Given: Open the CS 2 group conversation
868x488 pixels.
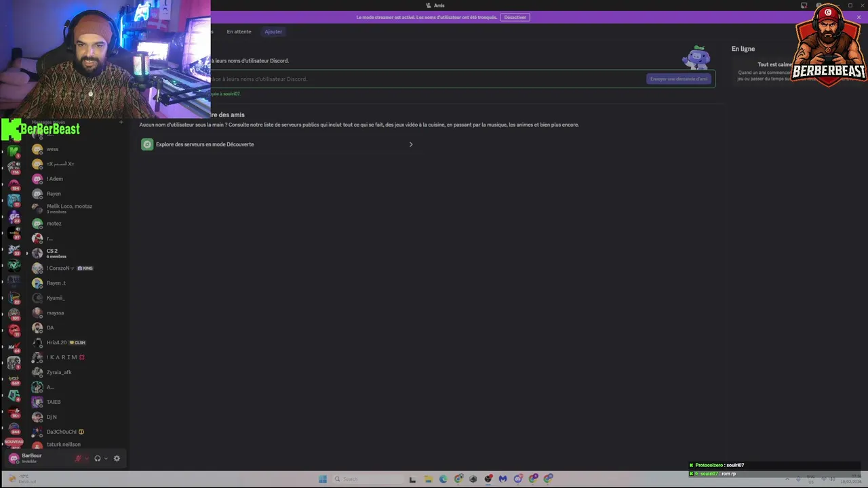Looking at the screenshot, I should 76,253.
